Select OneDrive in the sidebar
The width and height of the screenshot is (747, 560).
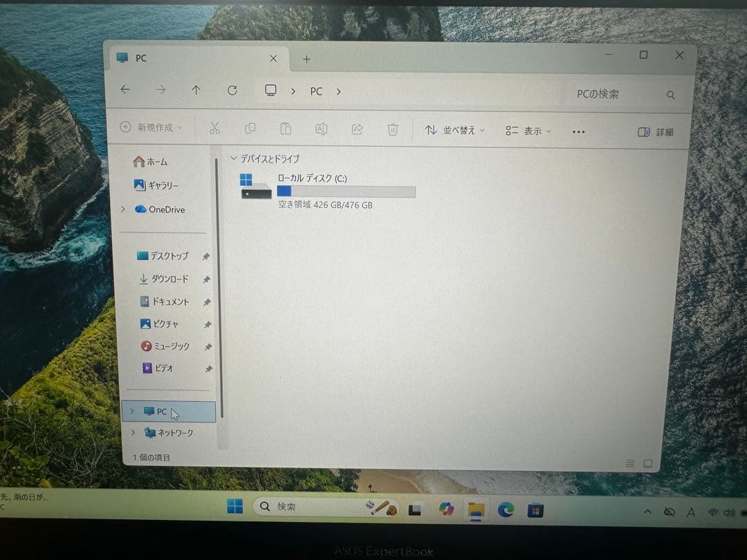coord(160,209)
